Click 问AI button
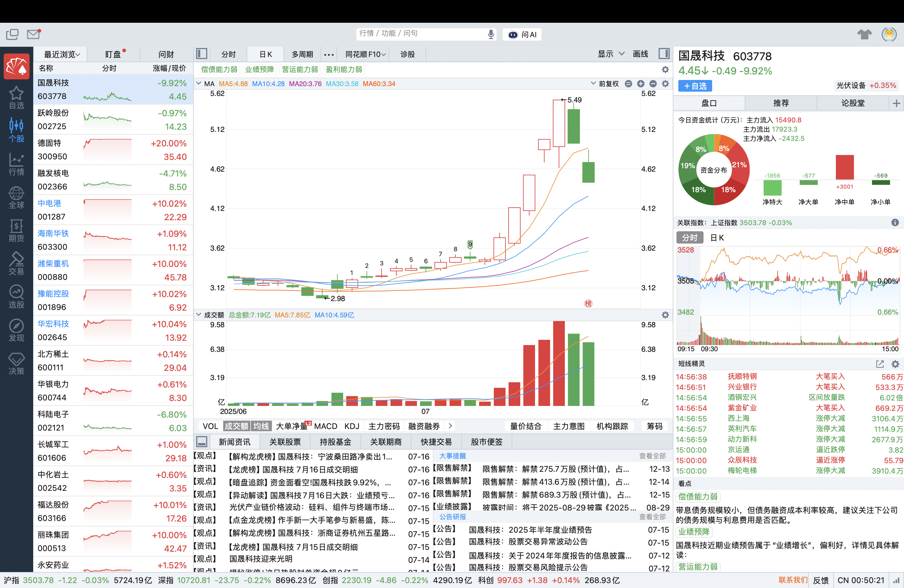The width and height of the screenshot is (904, 588). (x=522, y=34)
